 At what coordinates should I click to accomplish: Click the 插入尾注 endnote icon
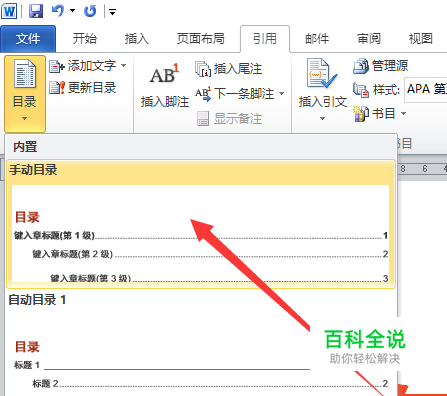coord(203,69)
